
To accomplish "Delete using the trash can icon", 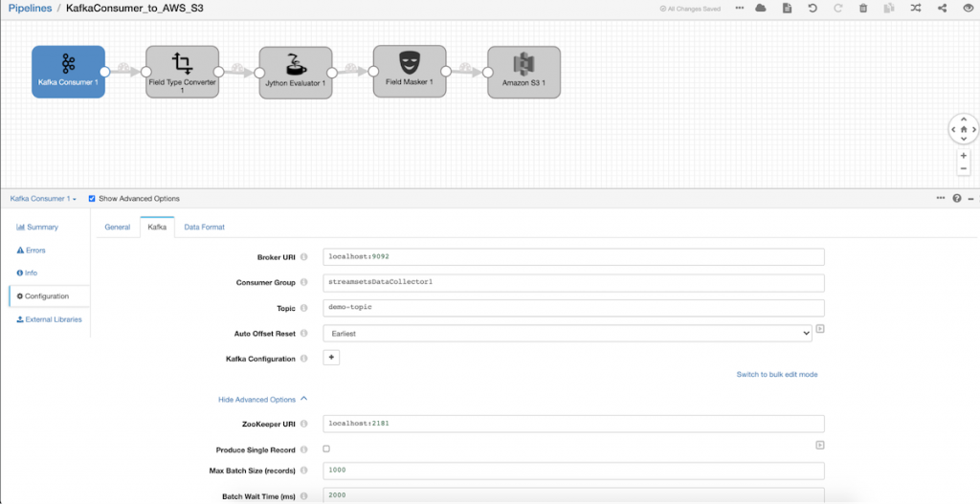I will (863, 9).
